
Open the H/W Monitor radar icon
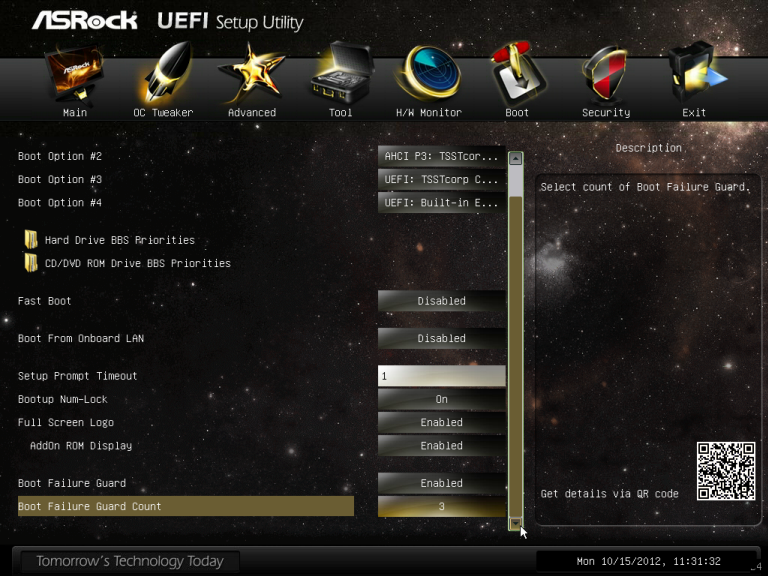[x=429, y=72]
